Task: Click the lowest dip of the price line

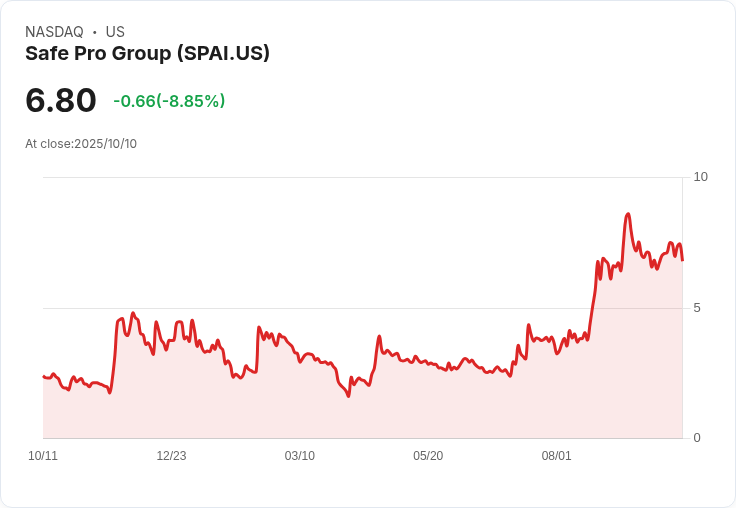Action: coord(348,396)
